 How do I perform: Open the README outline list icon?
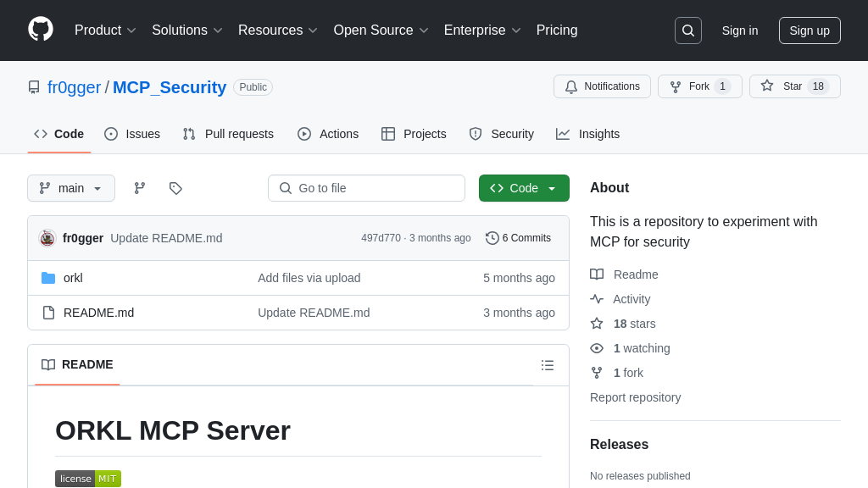(548, 365)
